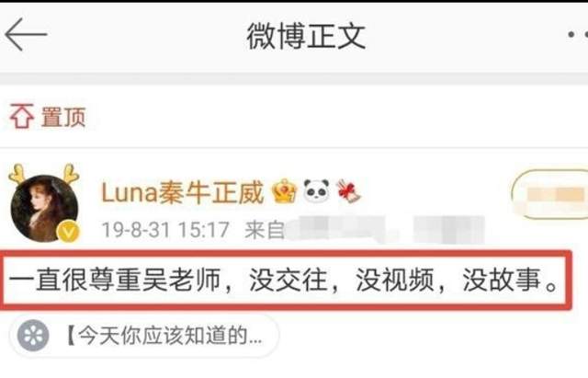The height and width of the screenshot is (378, 588).
Task: Click the 没故事 end of post text
Action: (x=502, y=280)
